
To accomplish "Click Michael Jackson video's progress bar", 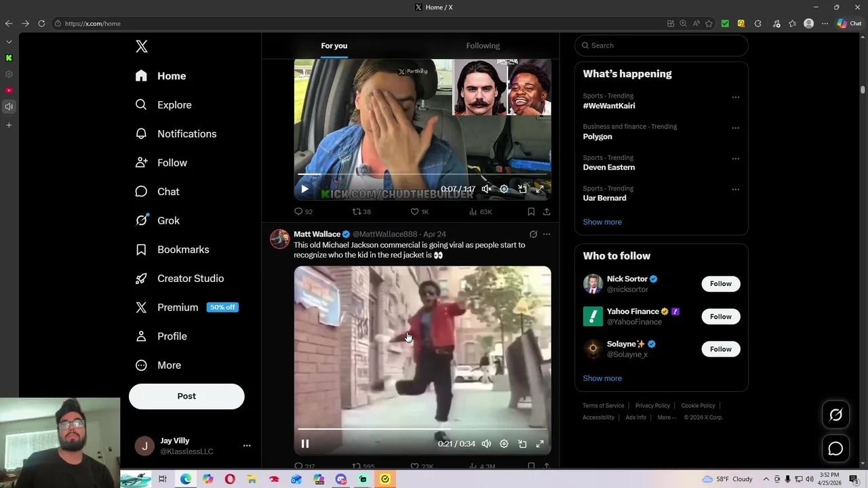I will pos(422,429).
